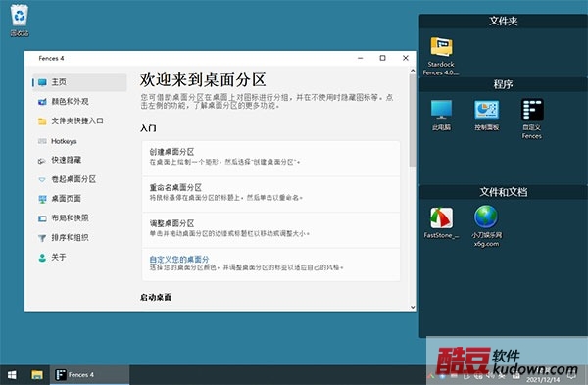
Task: Click the 启动桌面 section heading
Action: point(156,297)
